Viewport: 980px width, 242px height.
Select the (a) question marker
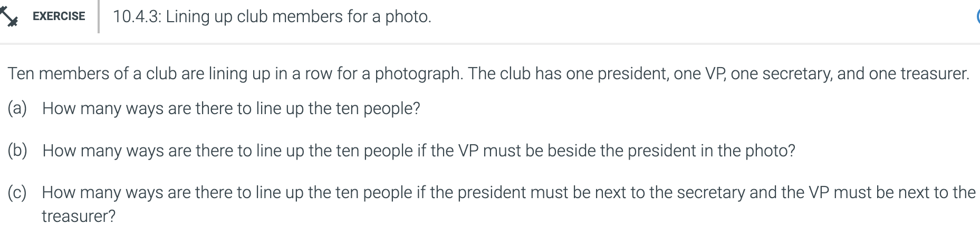(x=17, y=108)
